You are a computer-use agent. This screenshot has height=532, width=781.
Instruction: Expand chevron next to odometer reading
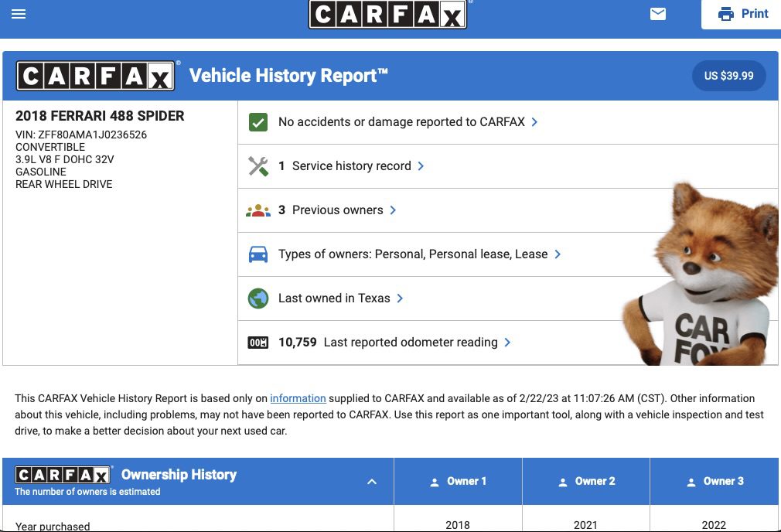507,343
